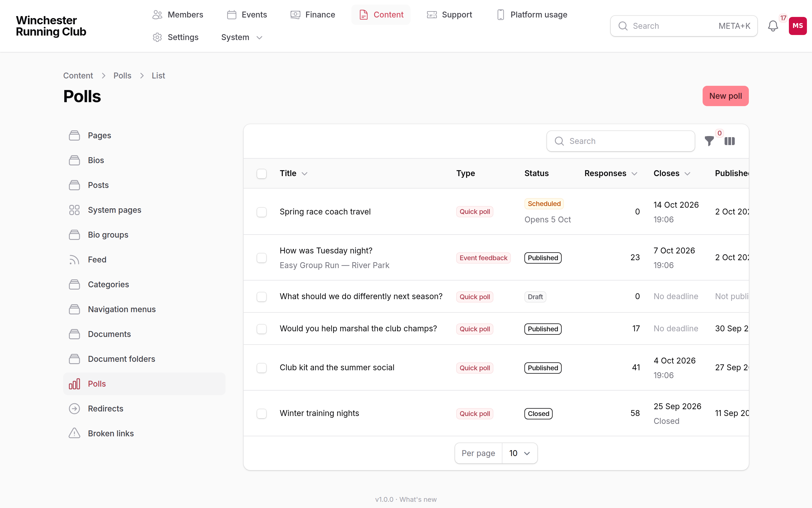This screenshot has height=508, width=812.
Task: Click the Event feedback type badge
Action: (x=483, y=258)
